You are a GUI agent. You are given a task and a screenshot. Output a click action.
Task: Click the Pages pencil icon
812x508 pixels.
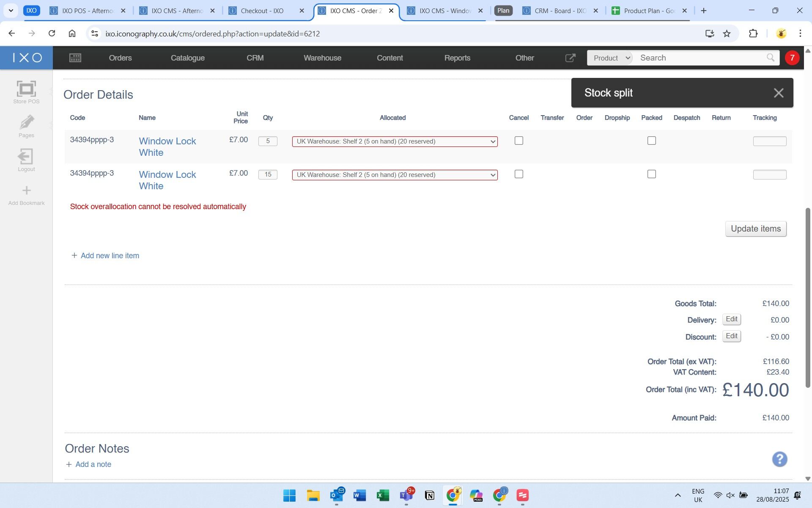26,123
